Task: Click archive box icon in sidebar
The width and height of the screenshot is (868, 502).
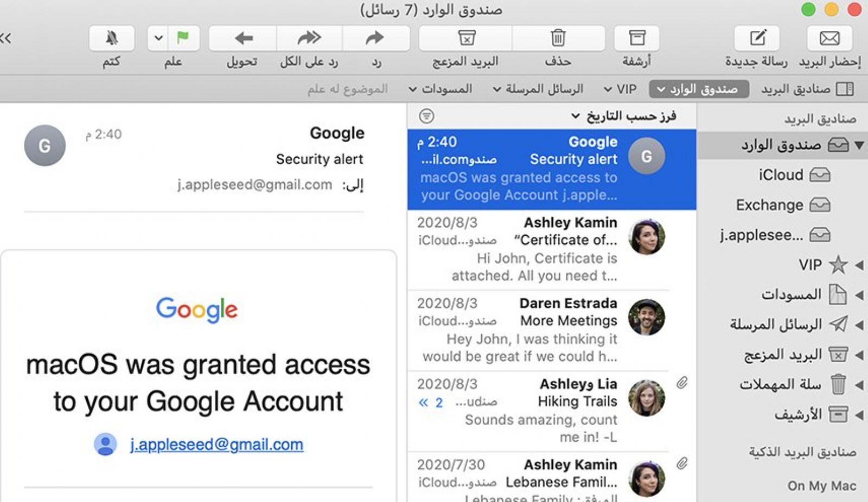Action: [838, 415]
